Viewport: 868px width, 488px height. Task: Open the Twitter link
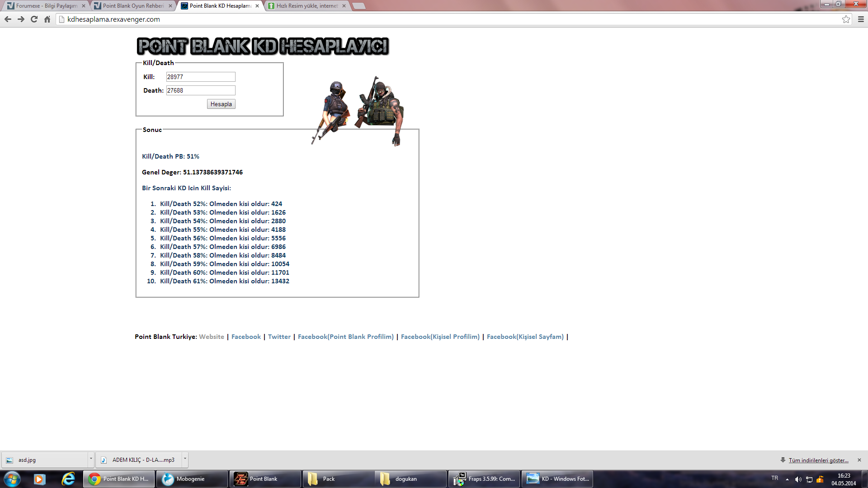[x=279, y=337]
